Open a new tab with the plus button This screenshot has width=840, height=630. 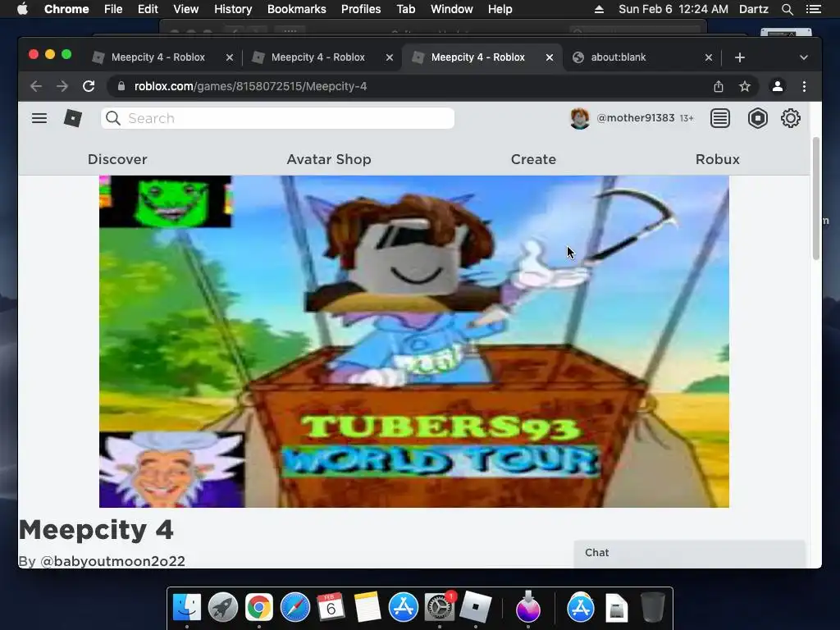pos(740,57)
